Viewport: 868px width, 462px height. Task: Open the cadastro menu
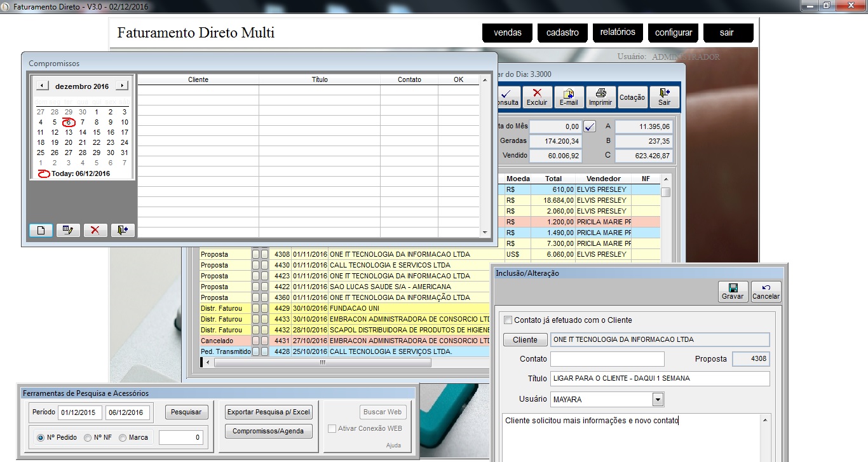pos(562,32)
